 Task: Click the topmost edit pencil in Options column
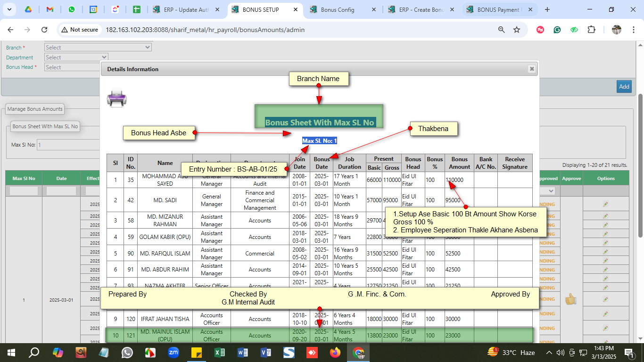[605, 204]
